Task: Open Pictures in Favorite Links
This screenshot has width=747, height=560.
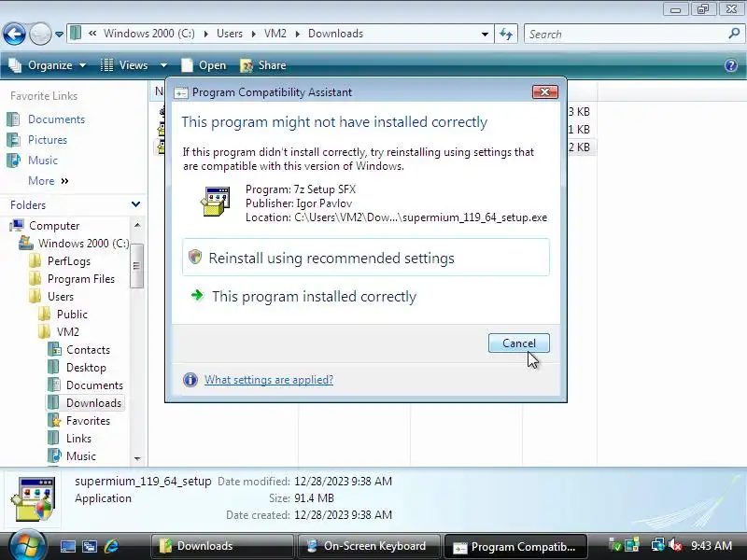Action: coord(48,139)
